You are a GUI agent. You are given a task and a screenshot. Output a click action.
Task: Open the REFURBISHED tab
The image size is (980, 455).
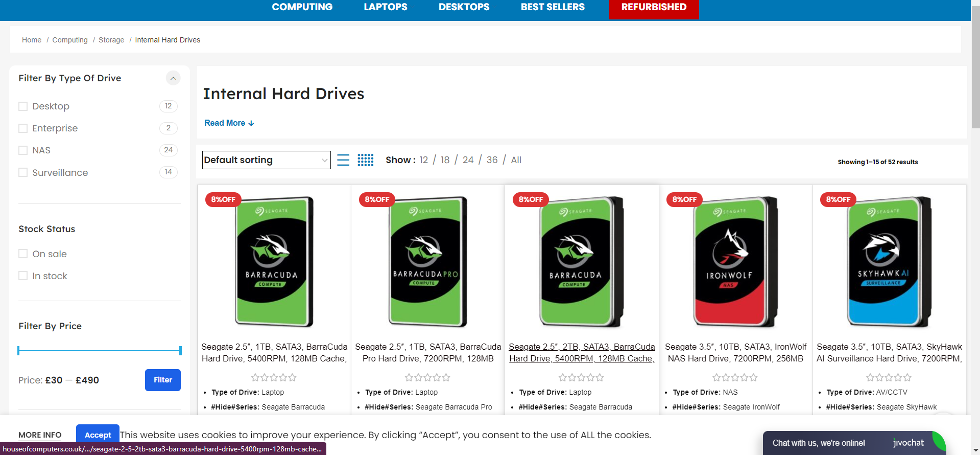click(654, 8)
